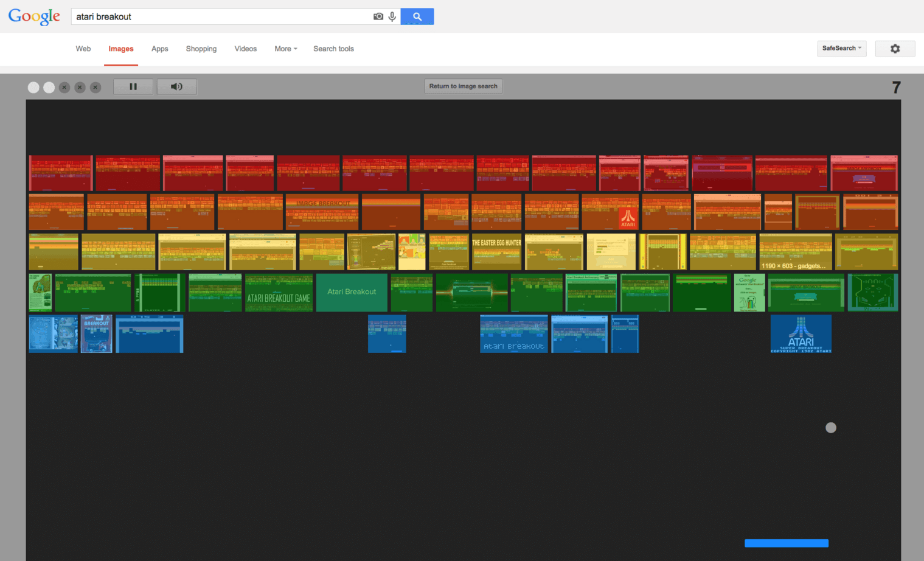Click the gray bouncing ball
Image resolution: width=924 pixels, height=561 pixels.
(x=831, y=428)
